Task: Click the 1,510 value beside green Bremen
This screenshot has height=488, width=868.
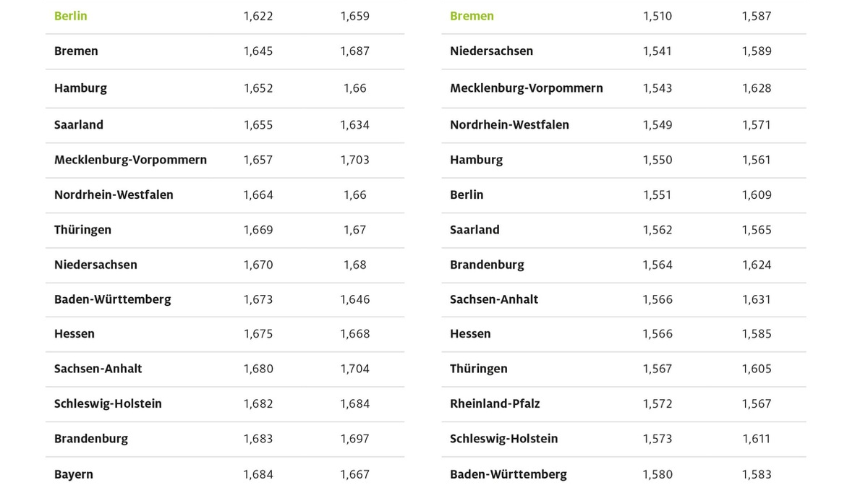Action: point(658,16)
